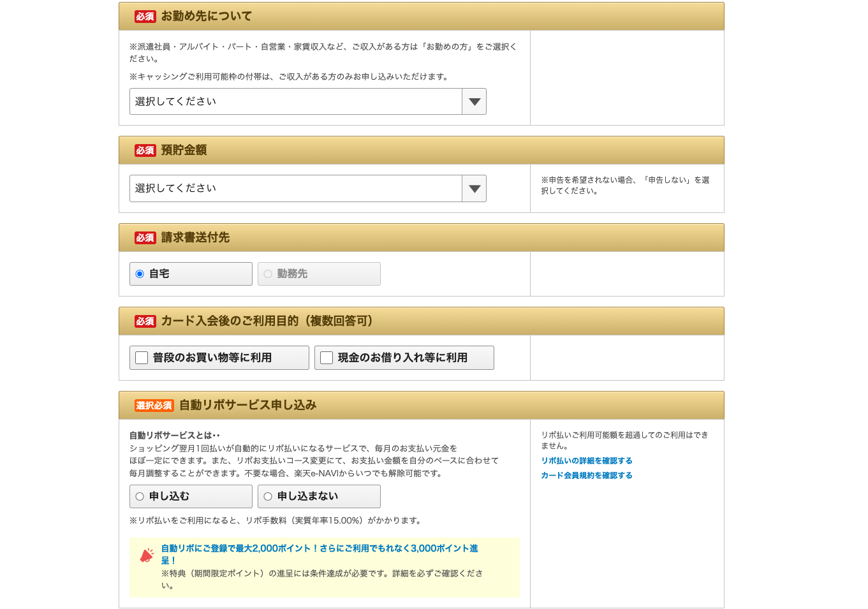Click the 自動リボサービス申し込み section header
Viewport: 868px width, 609px height.
pos(249,405)
